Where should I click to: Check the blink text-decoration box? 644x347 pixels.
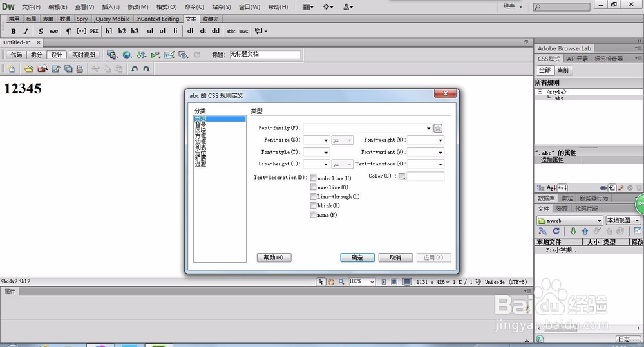[313, 205]
